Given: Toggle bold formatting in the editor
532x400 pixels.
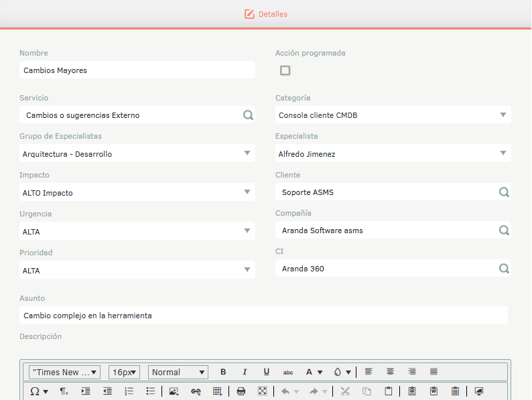Looking at the screenshot, I should click(x=223, y=372).
